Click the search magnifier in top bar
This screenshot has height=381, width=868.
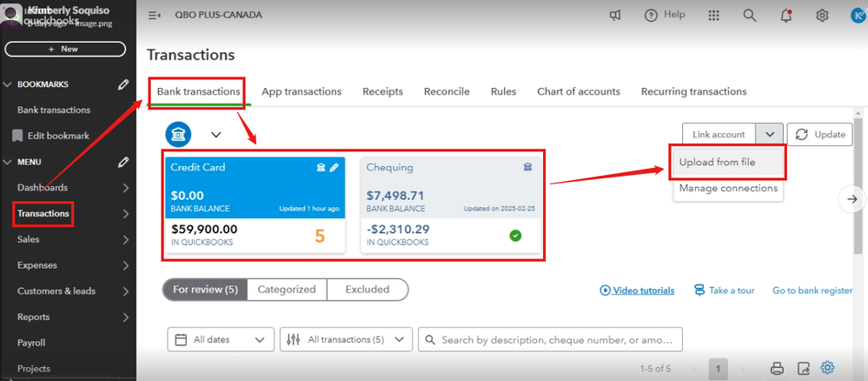point(749,16)
